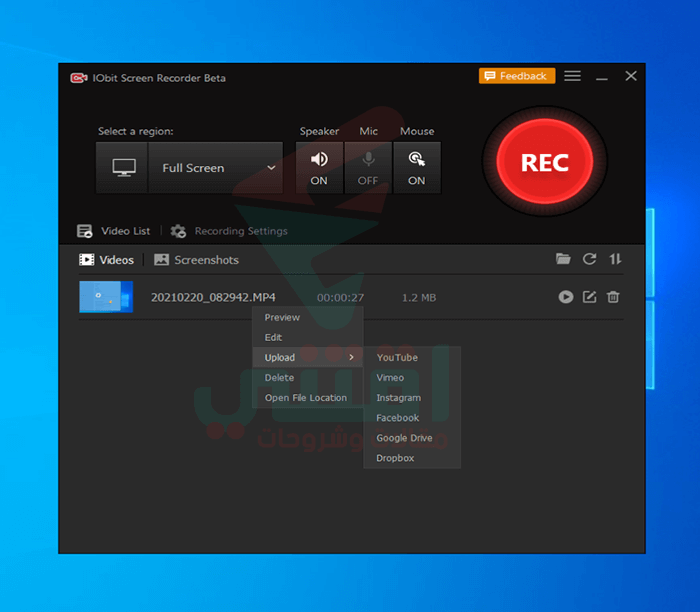Open the hamburger menu icon

pos(572,76)
